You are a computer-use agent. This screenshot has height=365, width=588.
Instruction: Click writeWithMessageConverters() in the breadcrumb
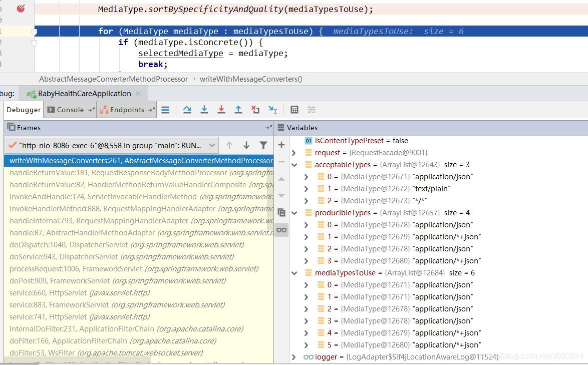coord(251,79)
